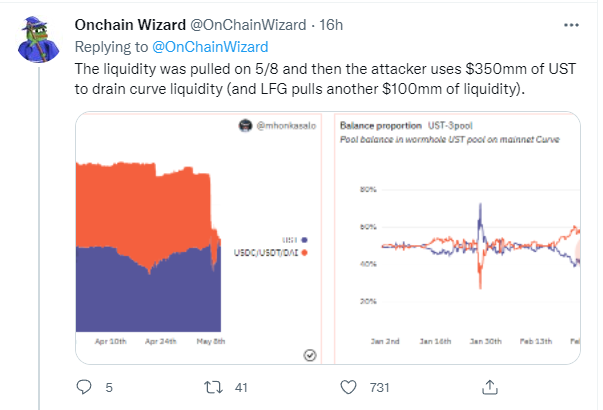This screenshot has height=410, width=603.
Task: Click the reply speech bubble icon
Action: 84,385
